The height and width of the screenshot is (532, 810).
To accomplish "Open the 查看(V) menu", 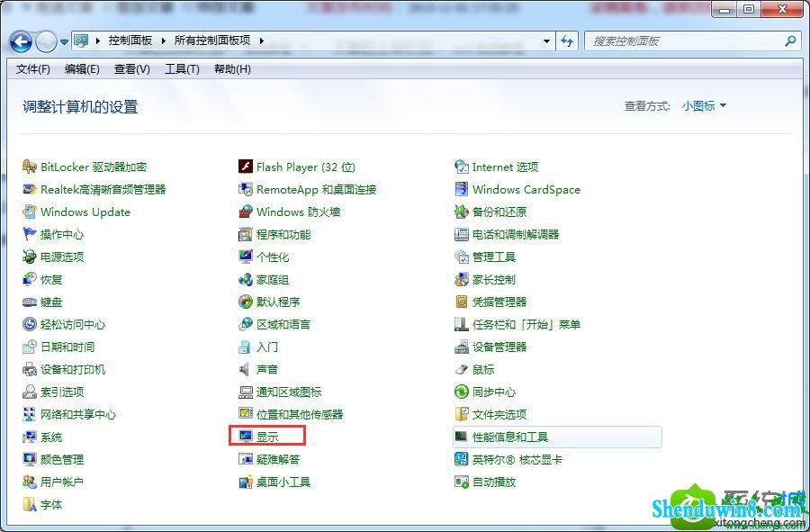I will coord(132,69).
